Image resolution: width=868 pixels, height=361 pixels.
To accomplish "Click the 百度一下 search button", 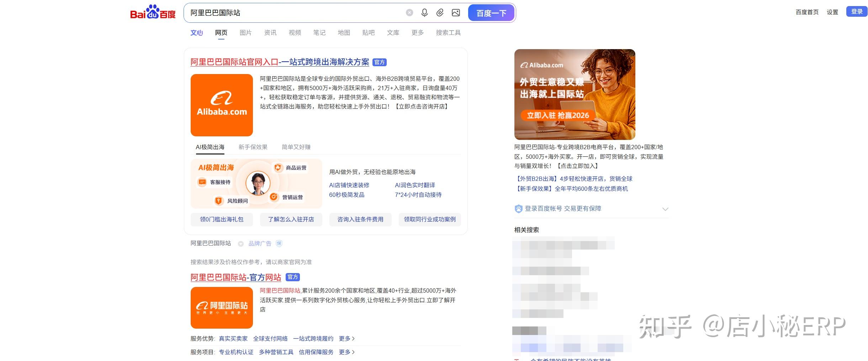I will click(x=491, y=13).
